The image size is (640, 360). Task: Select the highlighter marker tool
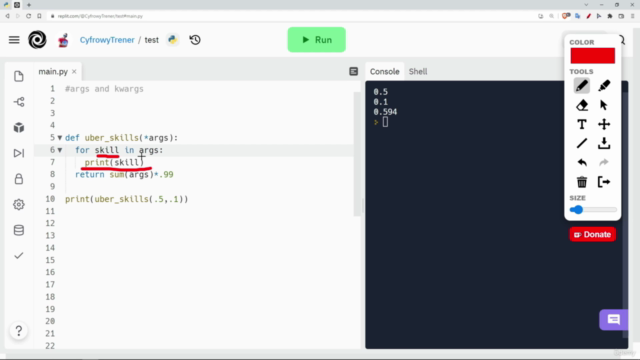click(604, 86)
